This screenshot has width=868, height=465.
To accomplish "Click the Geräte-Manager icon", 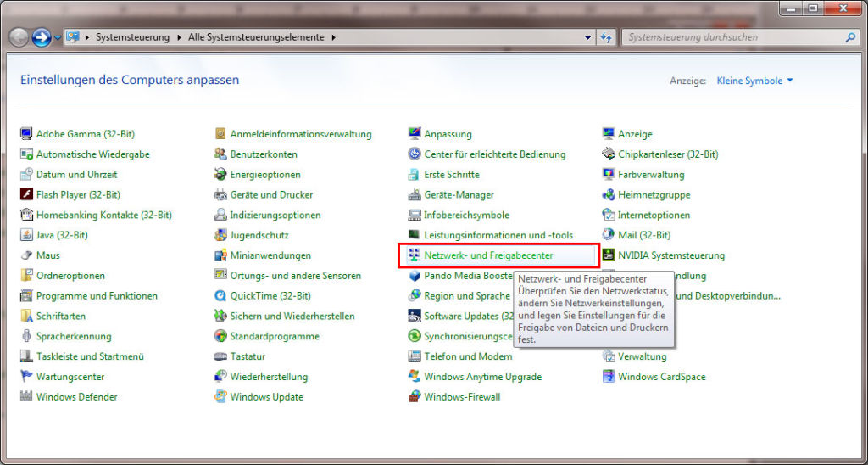I will [414, 194].
